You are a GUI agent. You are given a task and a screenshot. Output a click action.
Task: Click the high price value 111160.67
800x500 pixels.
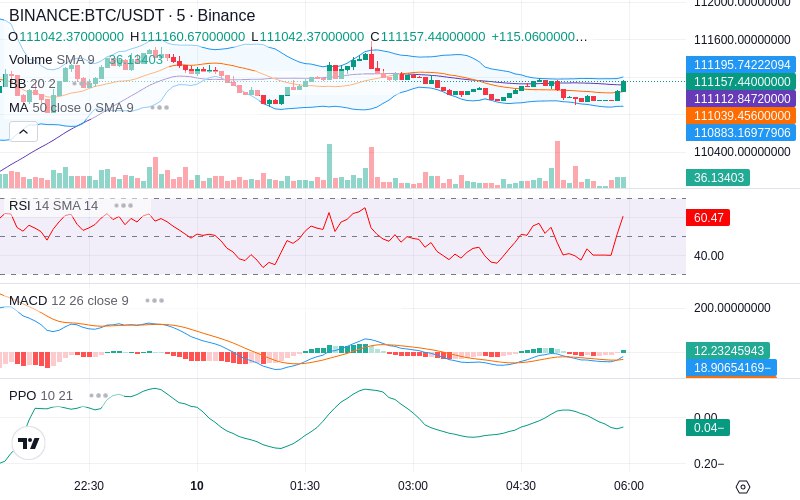pyautogui.click(x=192, y=37)
